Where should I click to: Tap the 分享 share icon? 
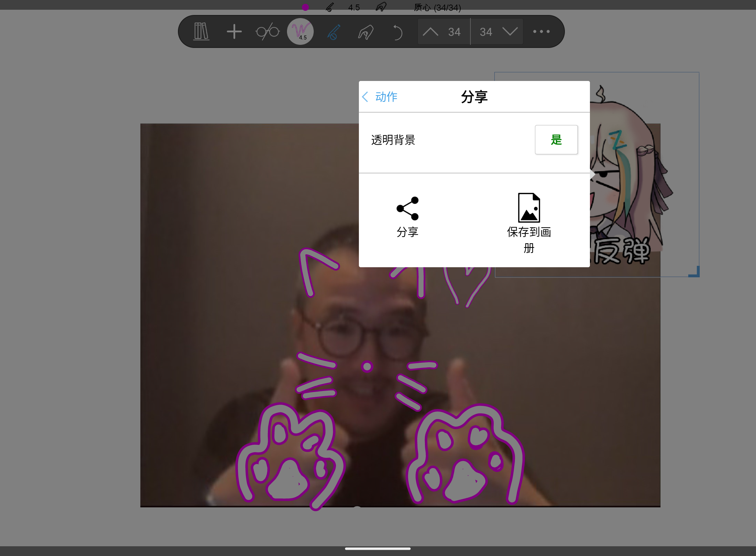pyautogui.click(x=408, y=217)
